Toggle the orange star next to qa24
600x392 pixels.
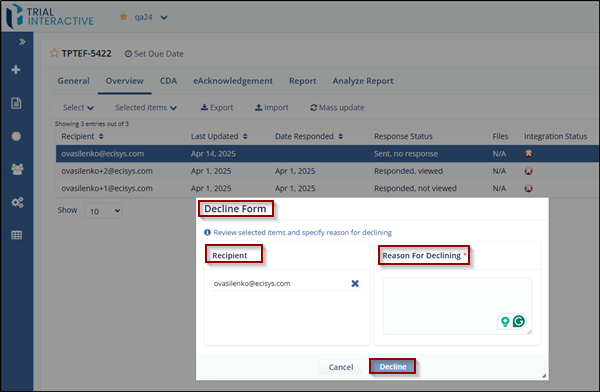pyautogui.click(x=123, y=16)
